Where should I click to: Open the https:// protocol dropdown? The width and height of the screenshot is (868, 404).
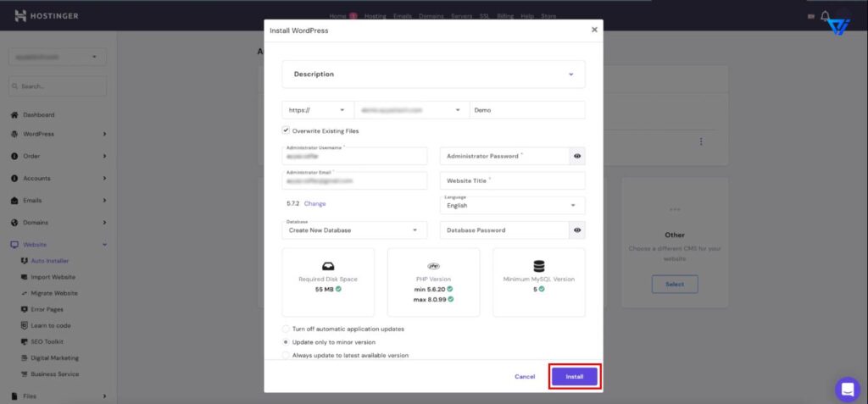point(317,110)
